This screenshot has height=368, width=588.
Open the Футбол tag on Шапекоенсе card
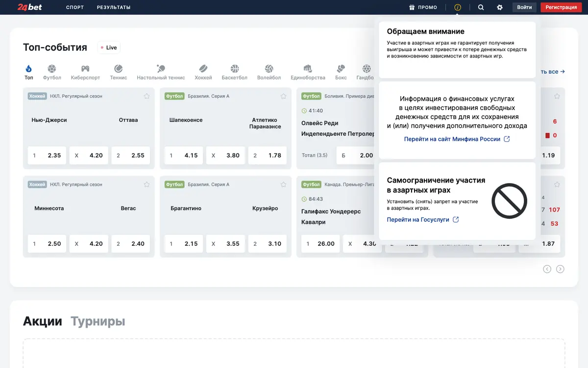pos(174,96)
